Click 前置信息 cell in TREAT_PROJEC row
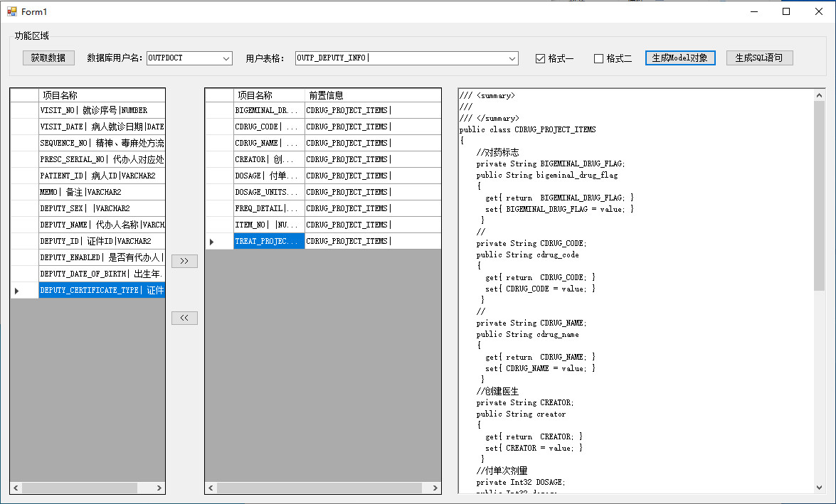Viewport: 836px width, 504px height. click(373, 241)
